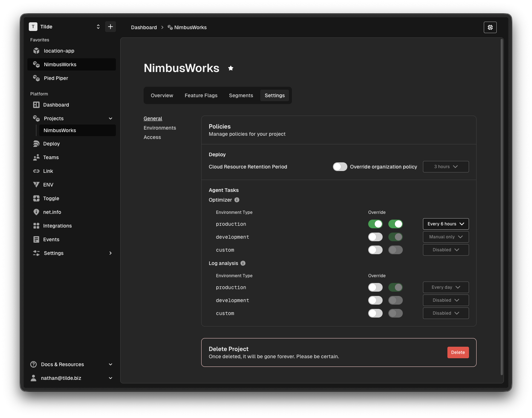Open the Access settings section
The height and width of the screenshot is (418, 532).
pyautogui.click(x=152, y=137)
